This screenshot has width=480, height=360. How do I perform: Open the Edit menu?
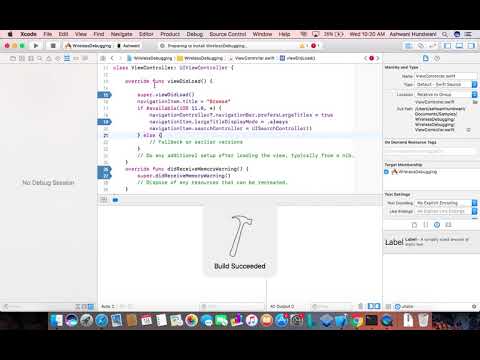pos(63,34)
